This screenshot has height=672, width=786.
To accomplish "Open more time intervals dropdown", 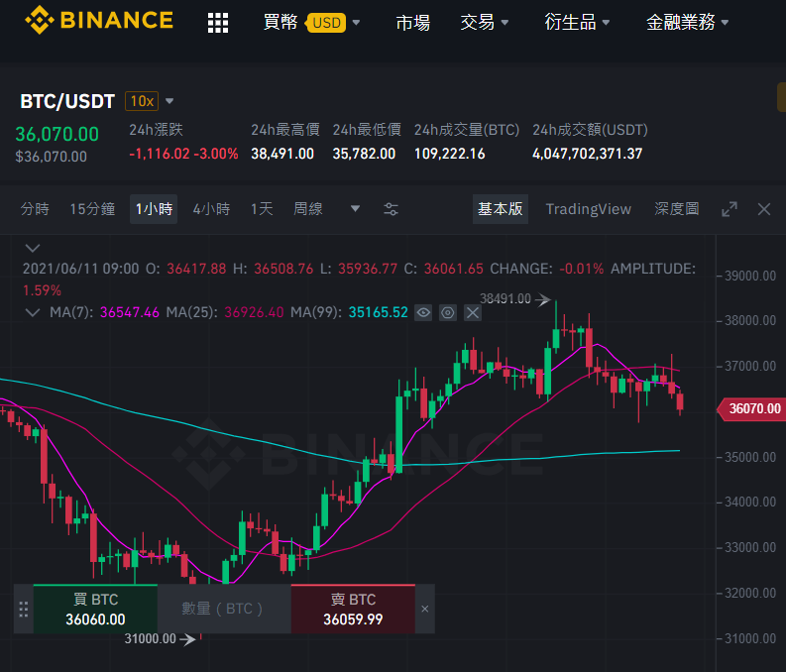I will [x=355, y=208].
